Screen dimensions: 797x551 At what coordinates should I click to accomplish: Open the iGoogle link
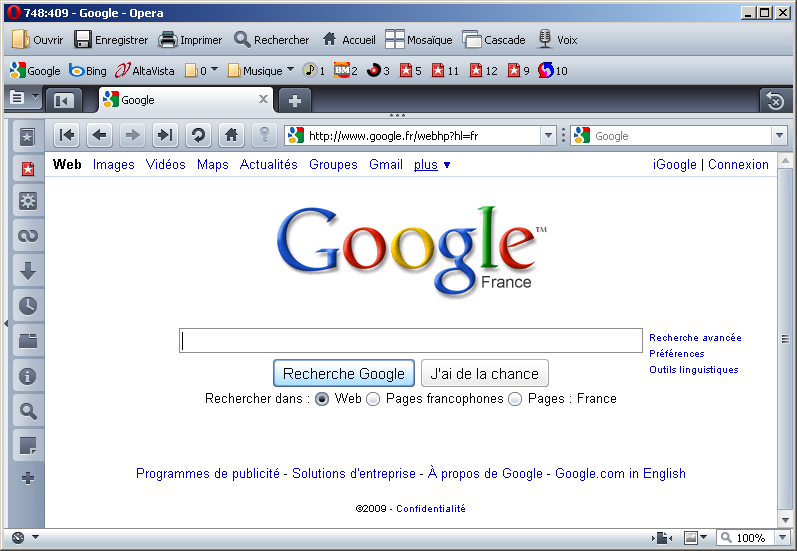pos(675,165)
